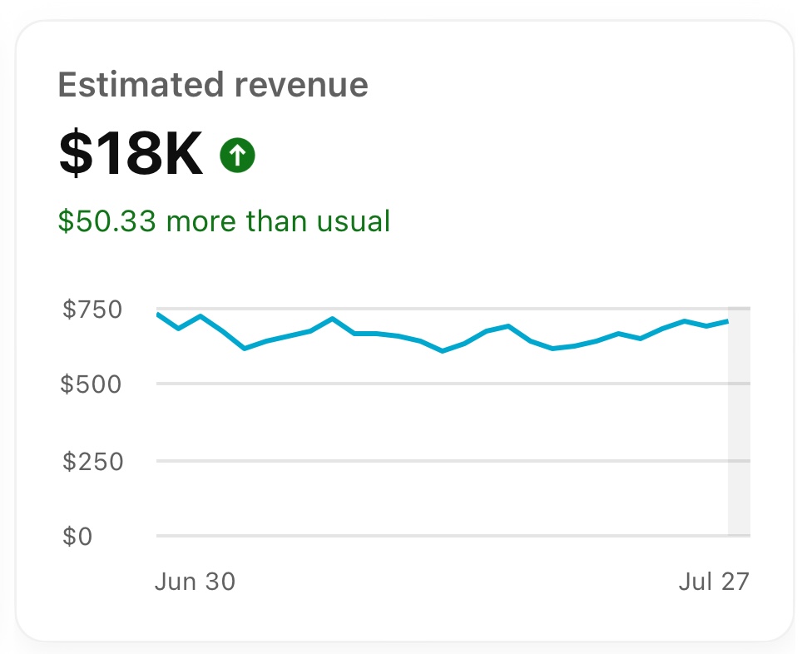Click the $500 gridline label
Image resolution: width=812 pixels, height=654 pixels.
click(94, 384)
